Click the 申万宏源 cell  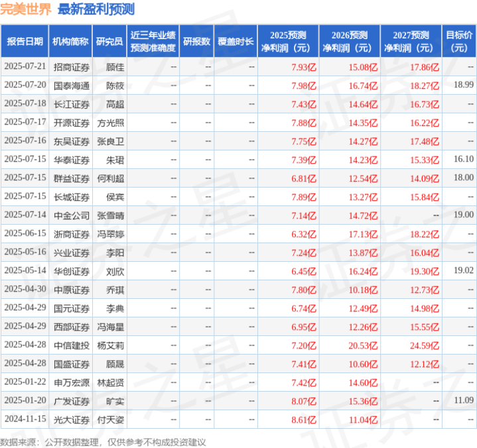coord(72,382)
